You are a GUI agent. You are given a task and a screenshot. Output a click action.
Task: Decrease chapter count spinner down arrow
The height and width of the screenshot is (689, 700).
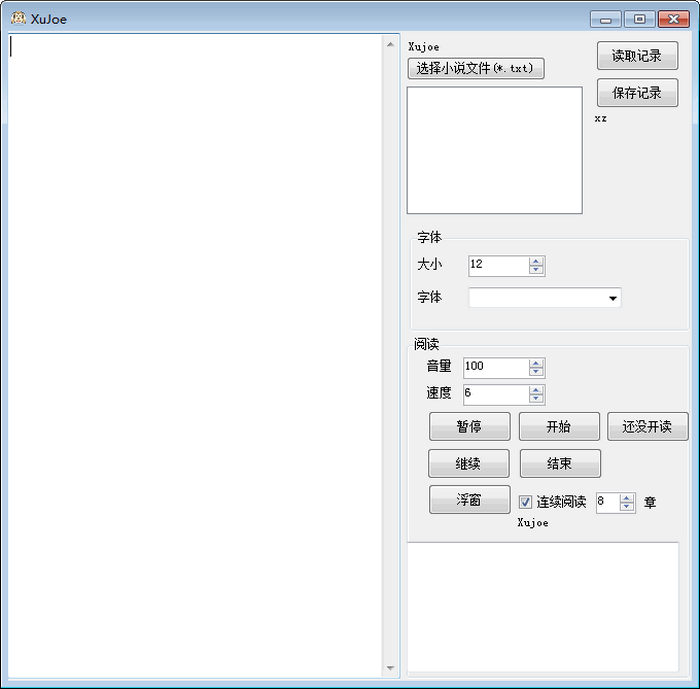pos(627,507)
